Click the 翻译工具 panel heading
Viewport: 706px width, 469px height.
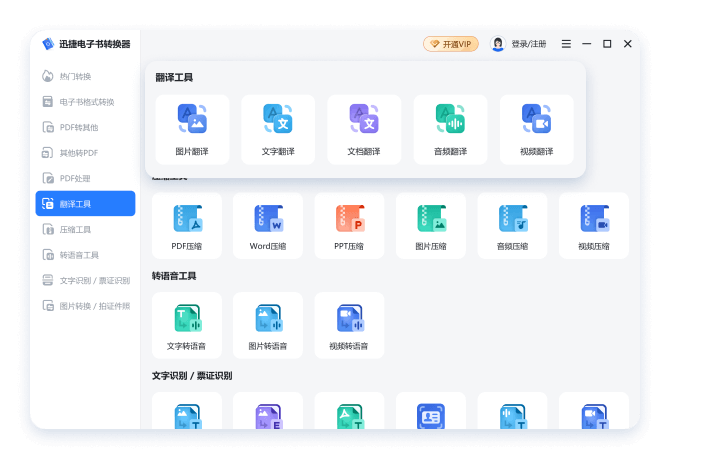(x=174, y=77)
